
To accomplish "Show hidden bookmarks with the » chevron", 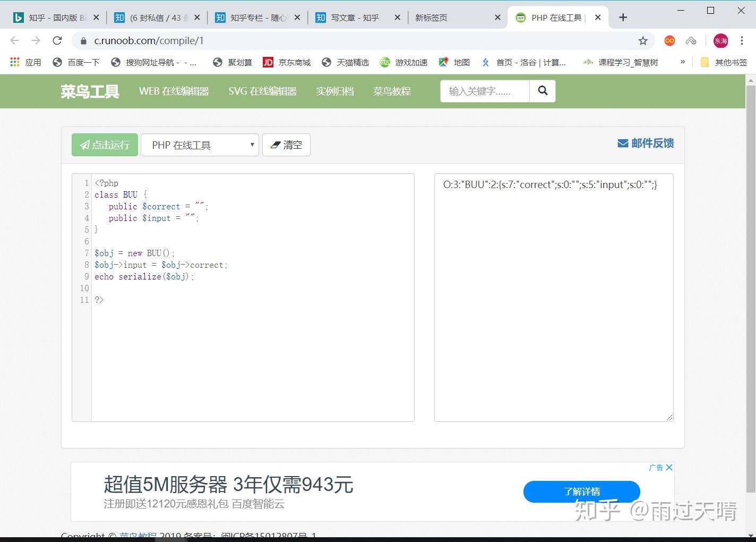I will (683, 62).
